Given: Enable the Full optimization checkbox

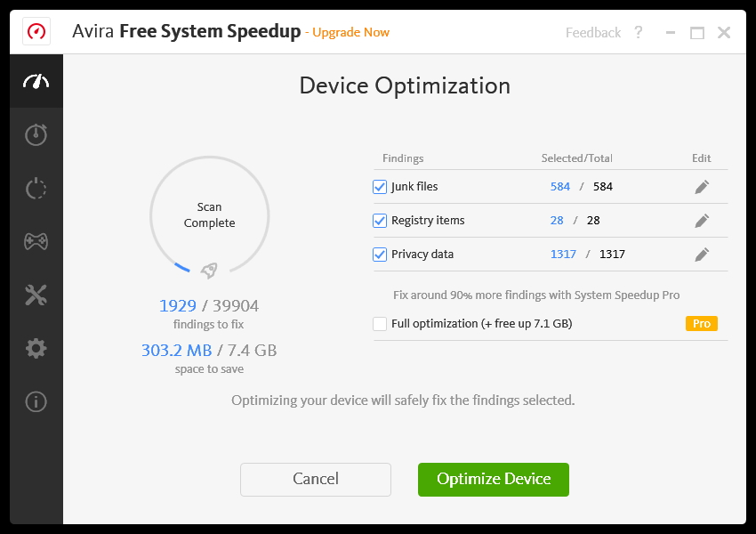Looking at the screenshot, I should click(380, 324).
